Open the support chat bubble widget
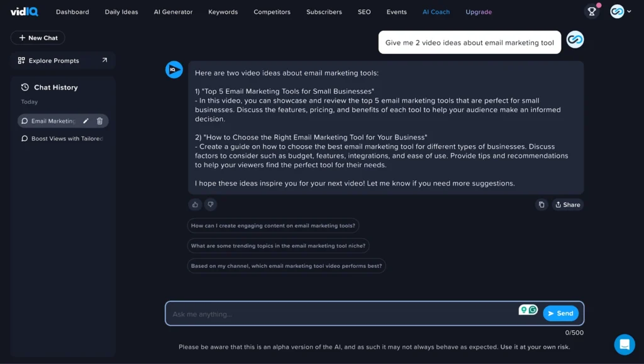This screenshot has width=644, height=364. [x=625, y=345]
